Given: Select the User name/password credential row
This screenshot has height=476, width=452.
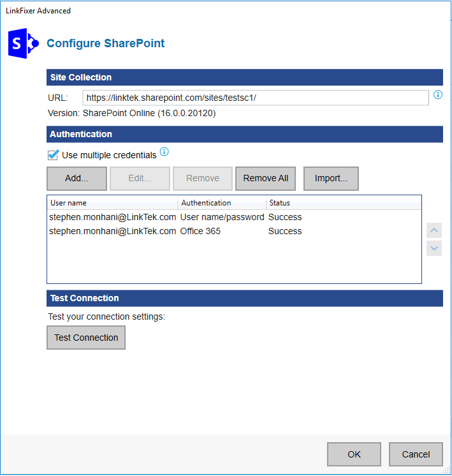Looking at the screenshot, I should pos(234,217).
